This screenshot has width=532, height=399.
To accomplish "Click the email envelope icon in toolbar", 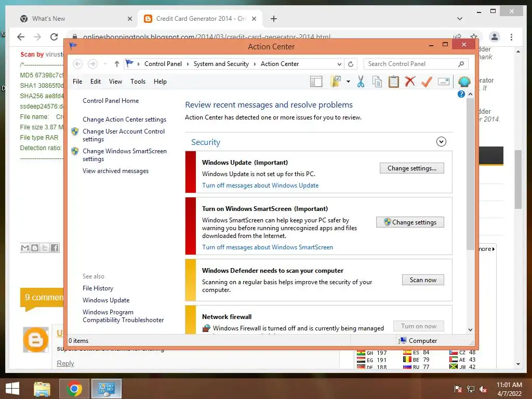I will point(444,82).
